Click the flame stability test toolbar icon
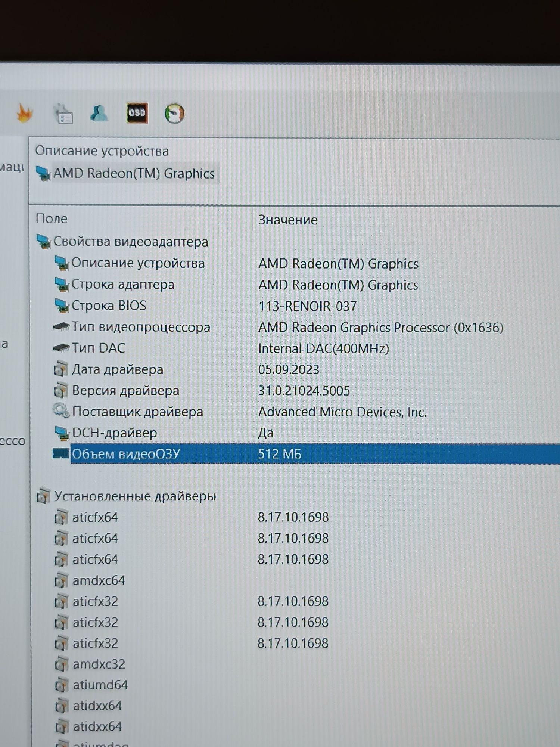The image size is (560, 747). 25,114
